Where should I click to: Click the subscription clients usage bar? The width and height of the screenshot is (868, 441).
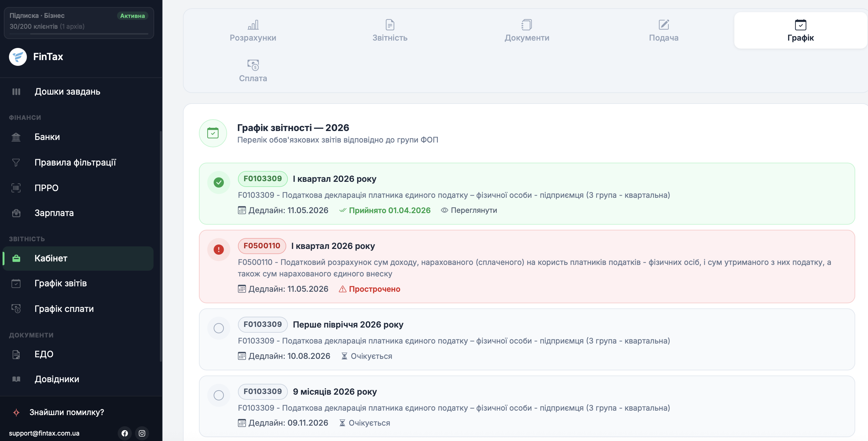coord(79,34)
